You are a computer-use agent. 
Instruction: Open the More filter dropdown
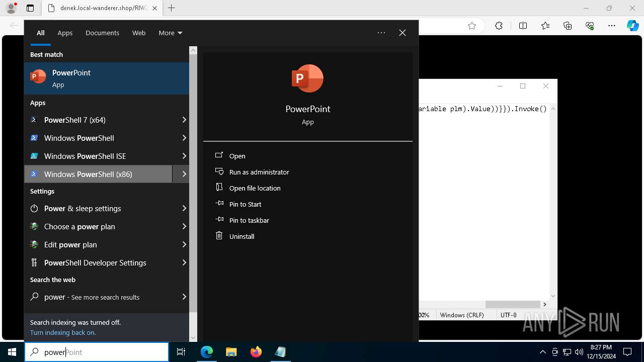click(x=170, y=33)
